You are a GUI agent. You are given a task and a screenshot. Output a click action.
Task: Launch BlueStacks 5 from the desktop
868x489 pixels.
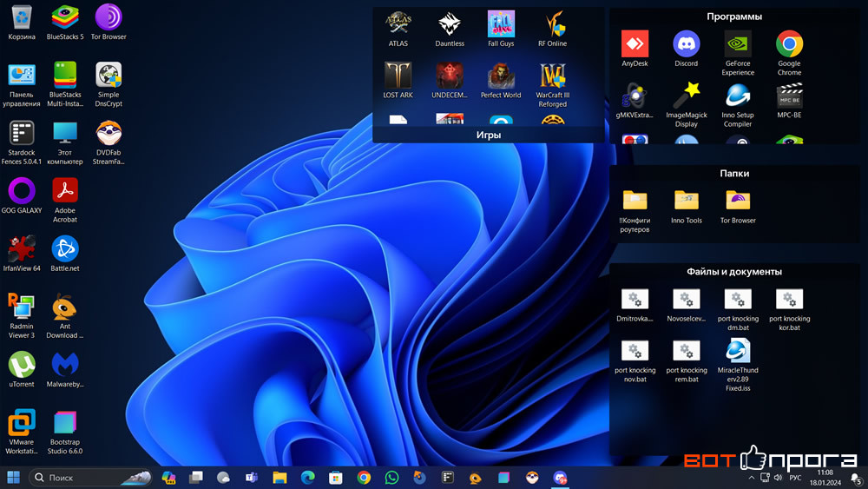coord(65,23)
